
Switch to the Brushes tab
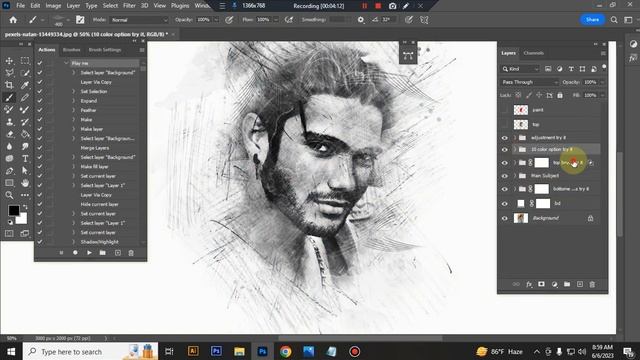click(x=71, y=50)
